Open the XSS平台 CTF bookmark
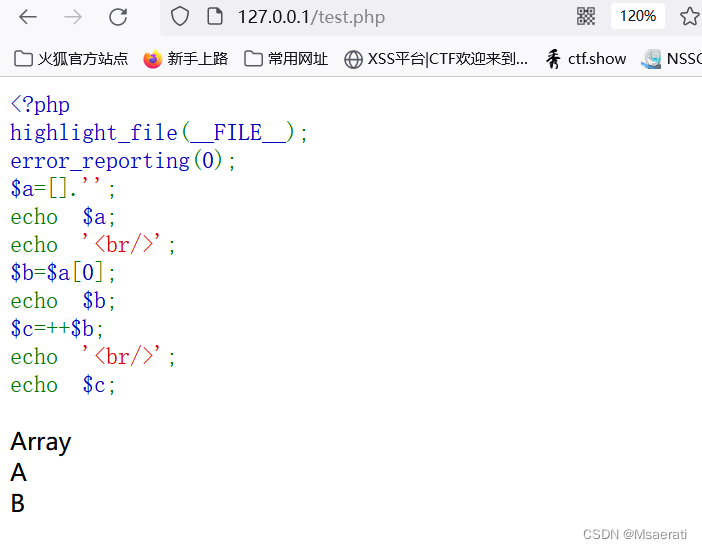This screenshot has height=549, width=702. [x=436, y=59]
